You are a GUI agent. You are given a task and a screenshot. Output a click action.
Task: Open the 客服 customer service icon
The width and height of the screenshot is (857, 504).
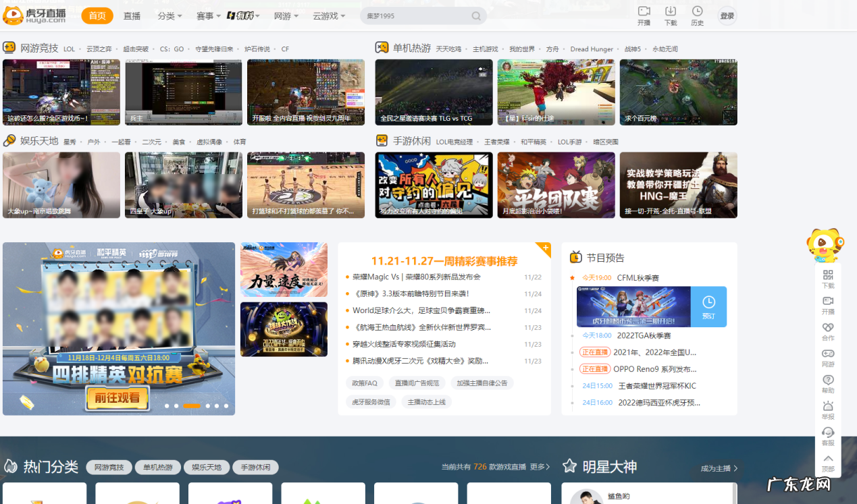coord(828,432)
